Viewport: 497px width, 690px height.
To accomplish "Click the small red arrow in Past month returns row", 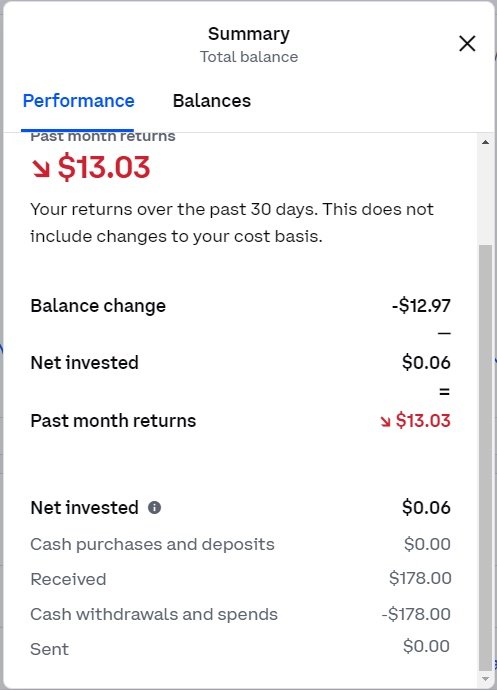I will [385, 422].
